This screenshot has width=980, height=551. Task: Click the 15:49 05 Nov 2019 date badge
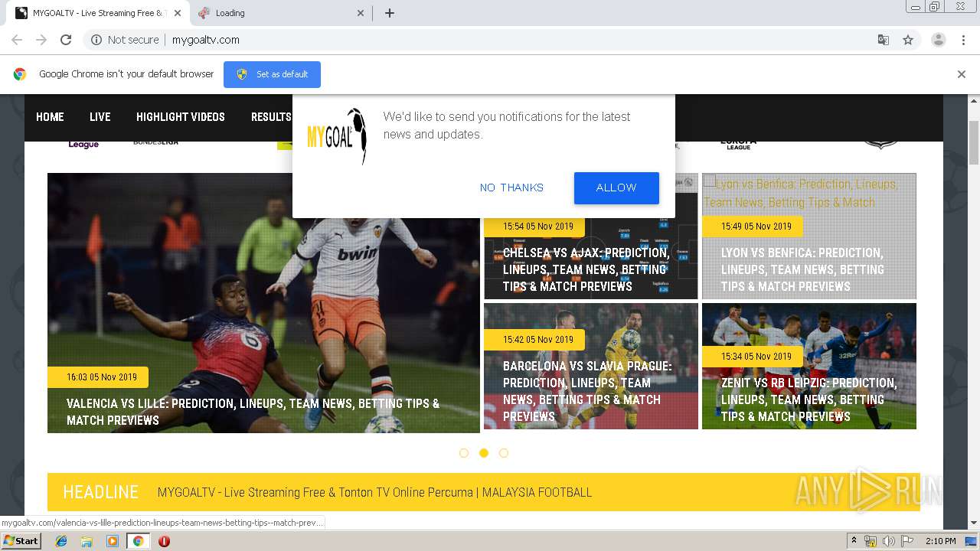[753, 227]
